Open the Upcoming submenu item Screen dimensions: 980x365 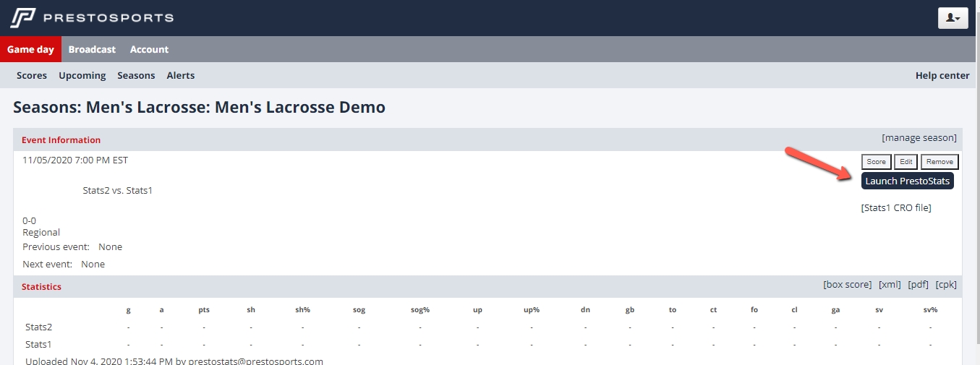[x=82, y=75]
